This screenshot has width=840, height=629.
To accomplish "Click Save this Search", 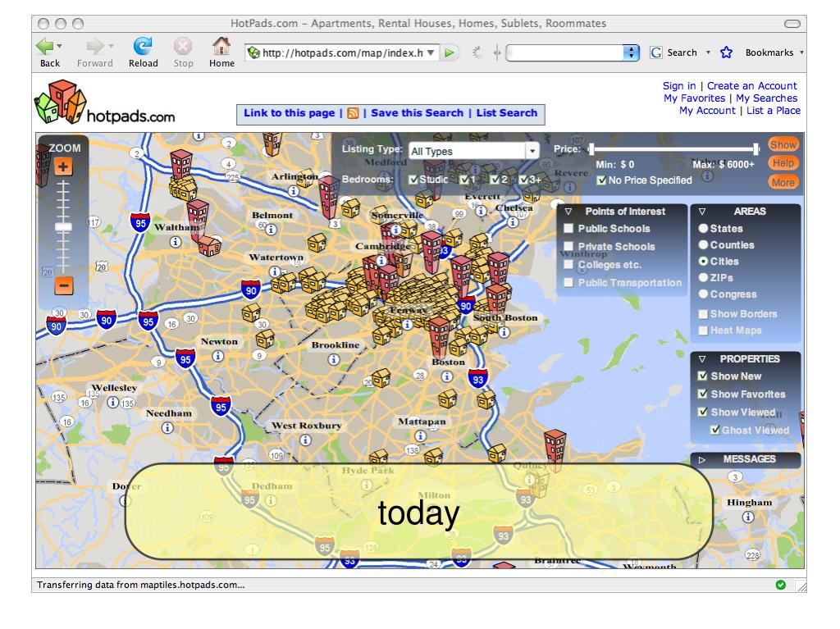I will [x=417, y=113].
